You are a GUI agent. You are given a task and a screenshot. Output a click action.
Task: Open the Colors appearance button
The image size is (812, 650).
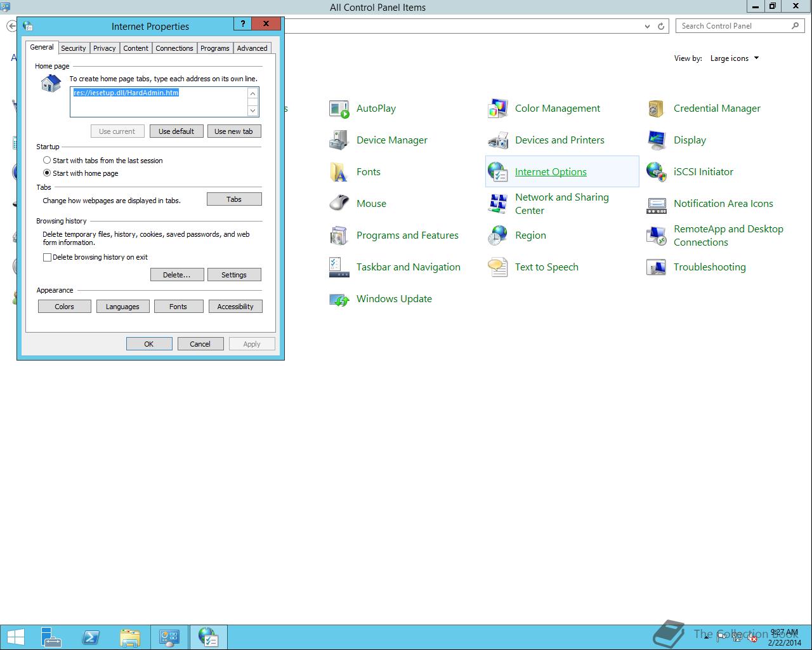click(64, 307)
